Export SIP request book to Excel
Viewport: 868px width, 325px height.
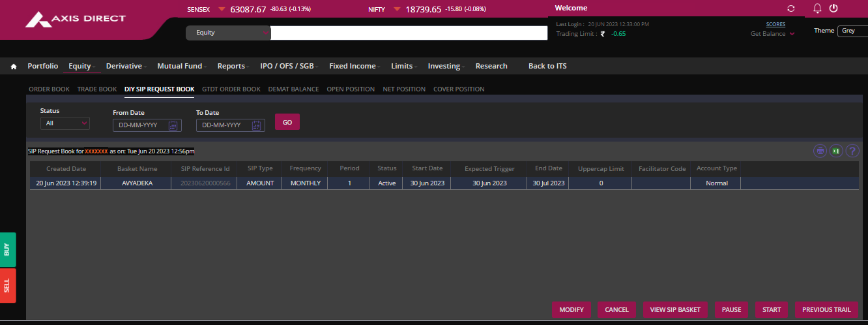pos(835,151)
